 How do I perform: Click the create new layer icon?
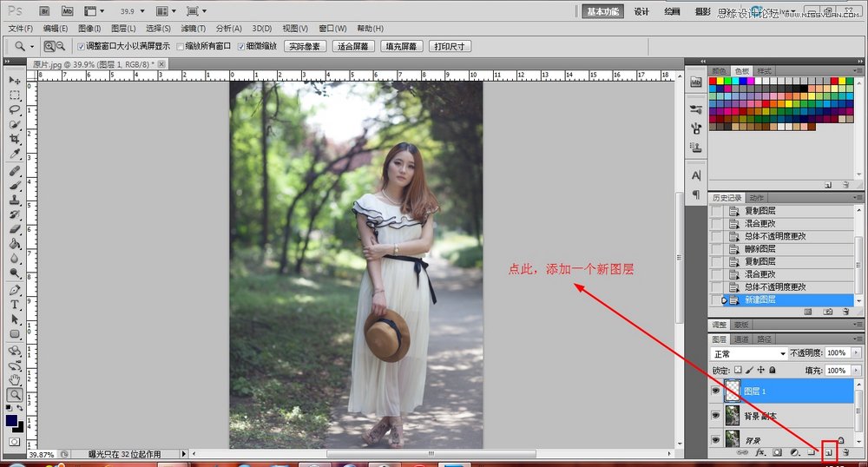828,452
